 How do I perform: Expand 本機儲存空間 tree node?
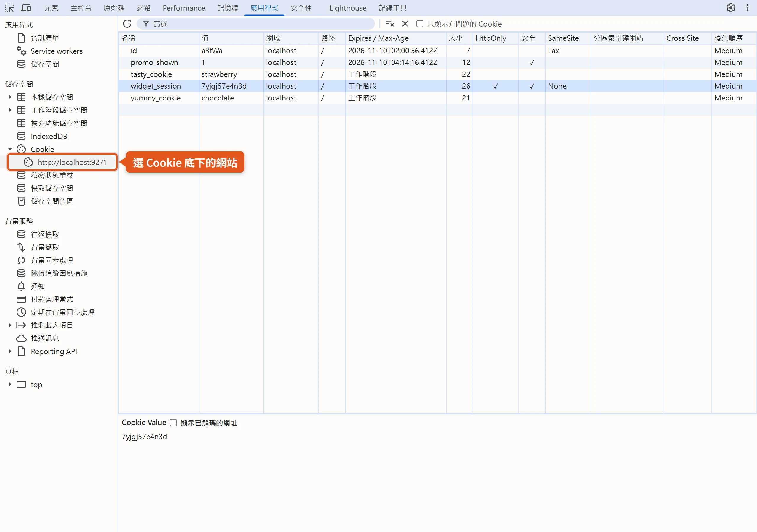pyautogui.click(x=10, y=97)
